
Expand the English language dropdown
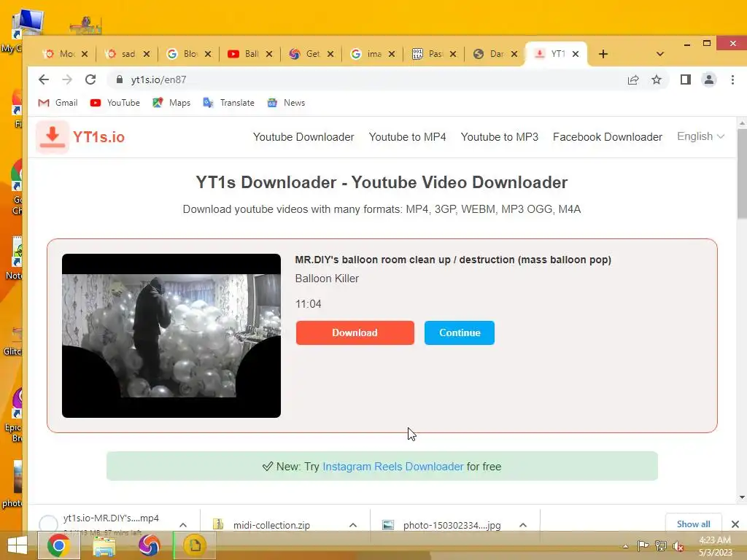tap(701, 136)
